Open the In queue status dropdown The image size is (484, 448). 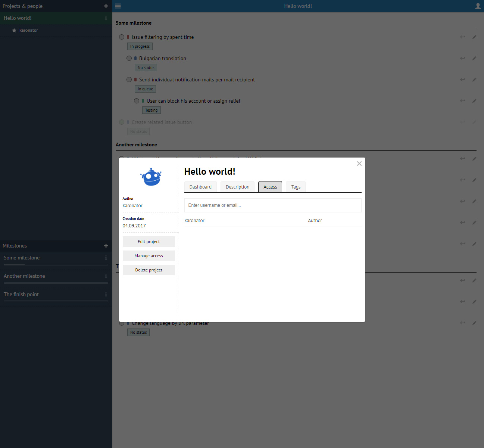(145, 89)
